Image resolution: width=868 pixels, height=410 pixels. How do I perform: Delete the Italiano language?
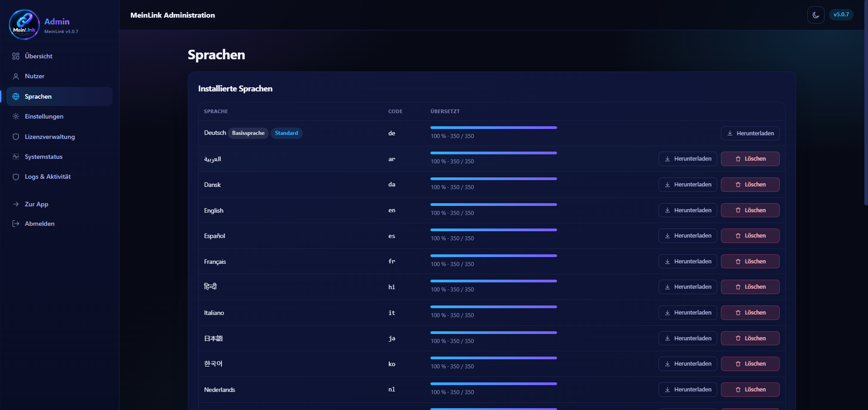[750, 313]
